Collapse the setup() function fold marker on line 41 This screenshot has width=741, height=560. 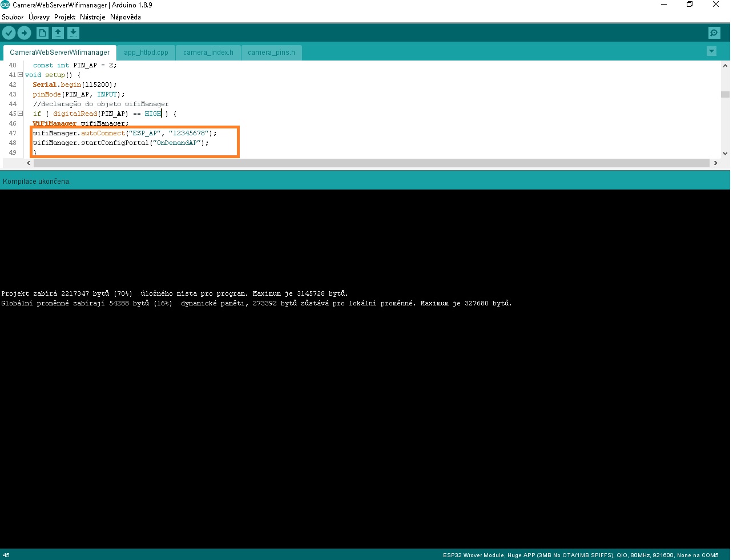pyautogui.click(x=20, y=75)
